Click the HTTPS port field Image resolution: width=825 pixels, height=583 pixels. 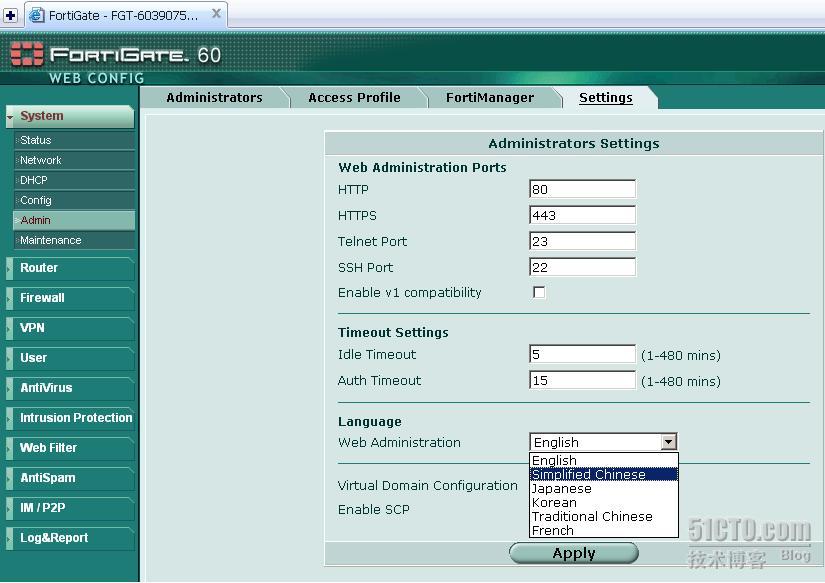tap(582, 215)
